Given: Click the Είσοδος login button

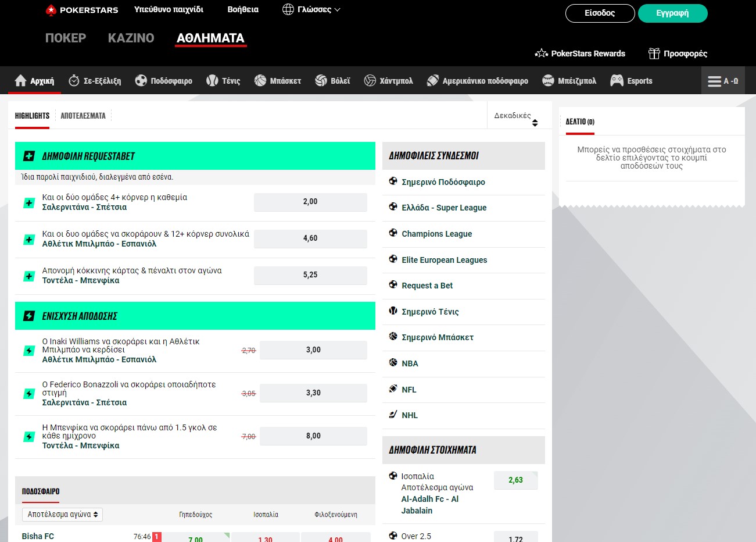Looking at the screenshot, I should point(600,13).
